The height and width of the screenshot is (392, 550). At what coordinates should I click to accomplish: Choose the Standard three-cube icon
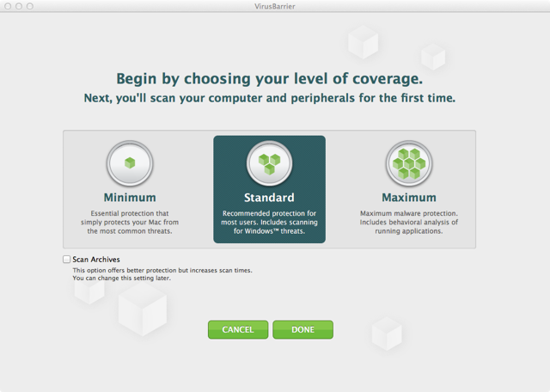point(269,163)
